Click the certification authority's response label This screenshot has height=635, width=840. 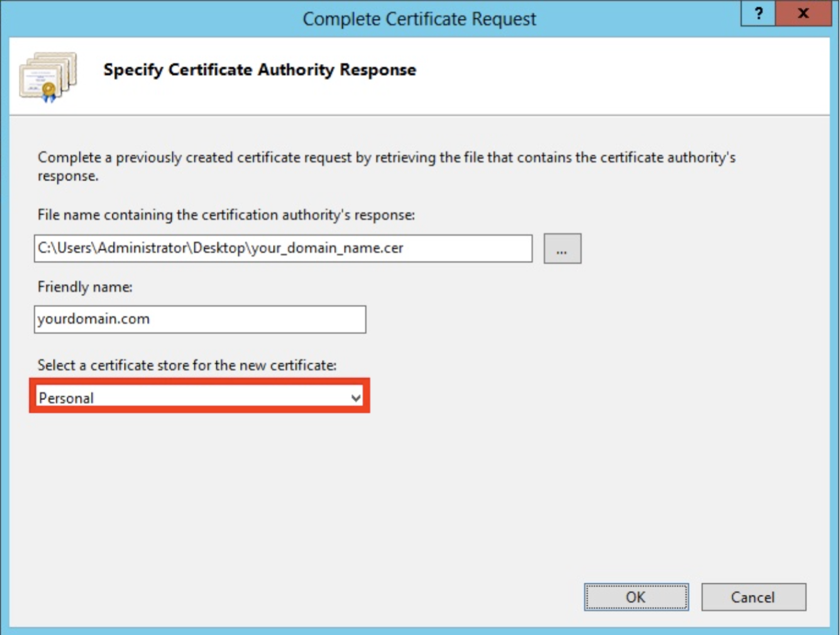click(x=227, y=215)
